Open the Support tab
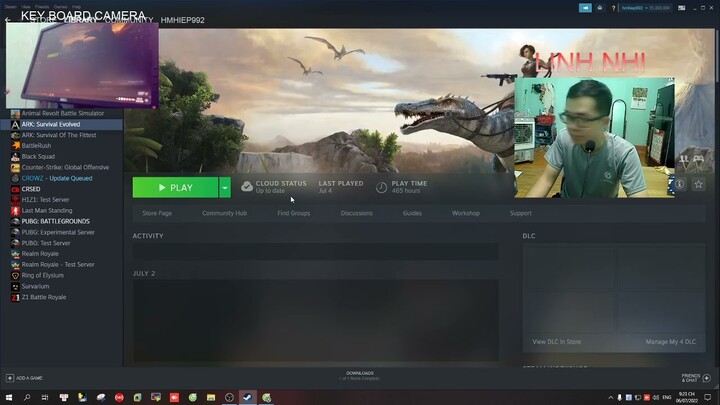This screenshot has width=720, height=405. pyautogui.click(x=521, y=213)
